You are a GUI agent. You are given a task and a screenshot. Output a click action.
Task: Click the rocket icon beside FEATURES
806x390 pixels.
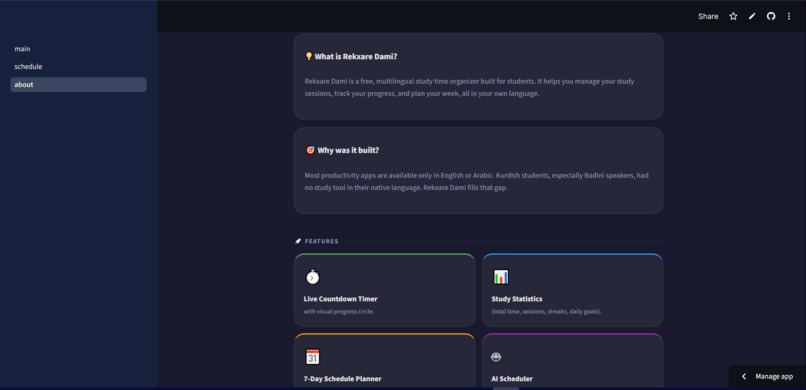[298, 241]
